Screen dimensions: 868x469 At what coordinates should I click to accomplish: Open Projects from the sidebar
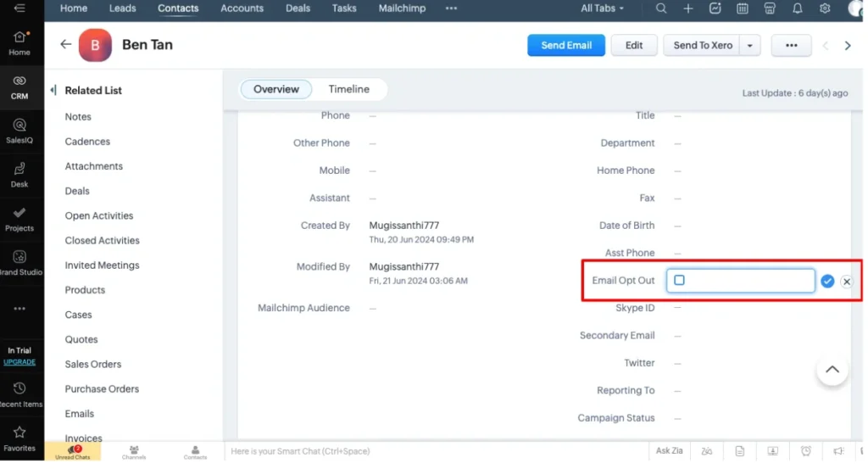click(19, 220)
